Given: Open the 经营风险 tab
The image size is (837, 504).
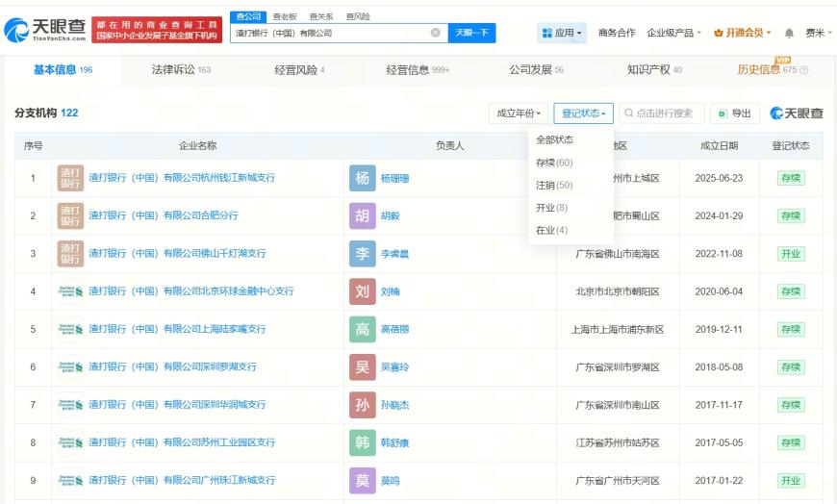Looking at the screenshot, I should pos(299,70).
